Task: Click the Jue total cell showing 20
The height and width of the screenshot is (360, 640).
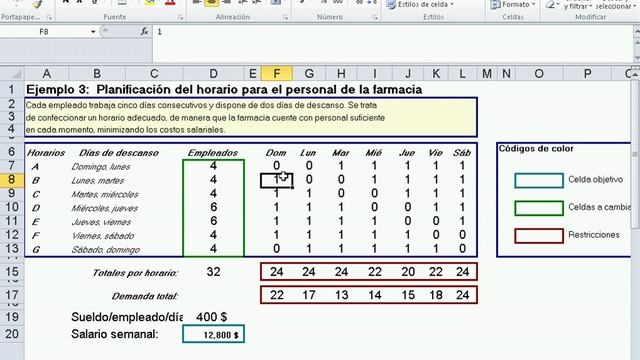Action: [x=408, y=272]
